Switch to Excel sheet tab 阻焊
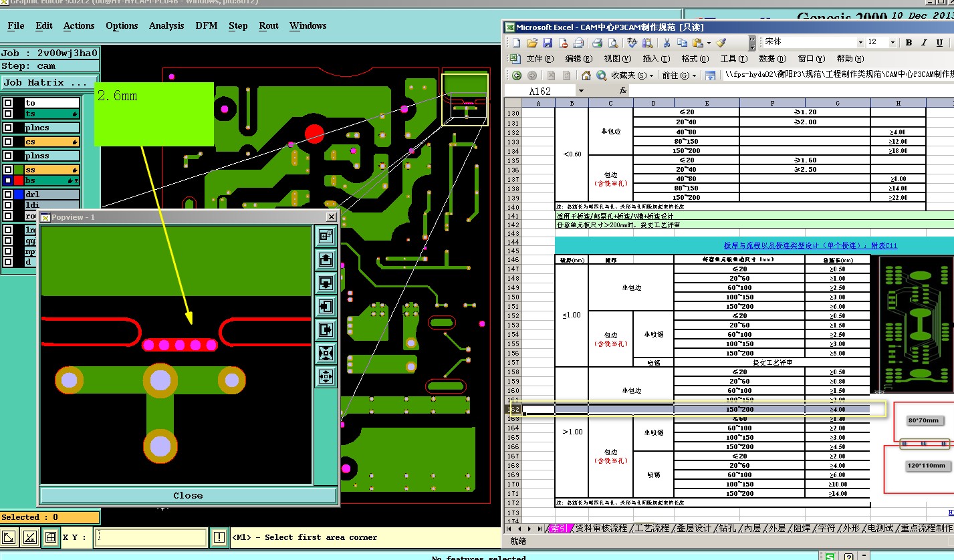Viewport: 954px width, 560px height. point(802,528)
